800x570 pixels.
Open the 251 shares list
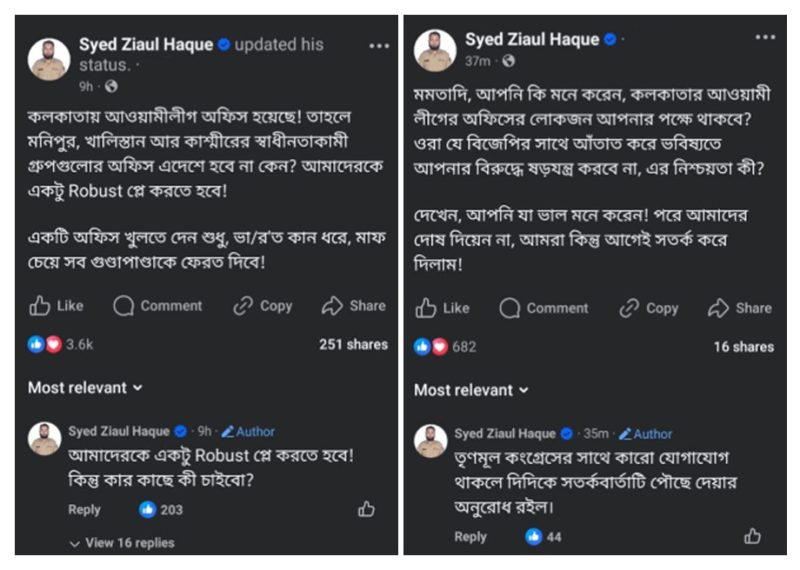pyautogui.click(x=353, y=344)
